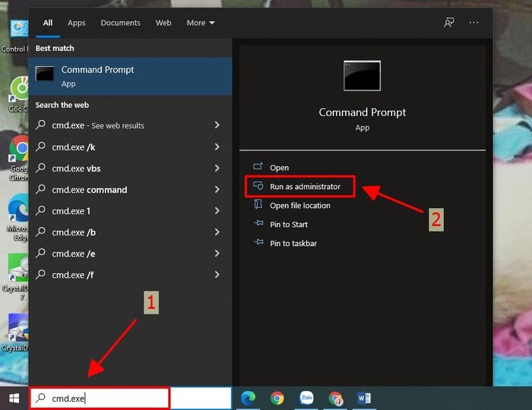Screen dimensions: 532x410
Task: Expand chevron next to cmd.exe vbs
Action: [217, 168]
